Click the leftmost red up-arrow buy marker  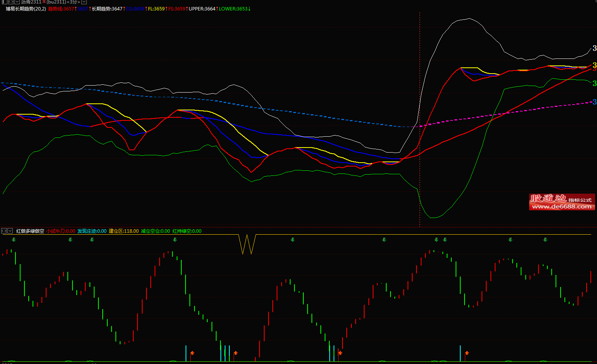coord(192,353)
